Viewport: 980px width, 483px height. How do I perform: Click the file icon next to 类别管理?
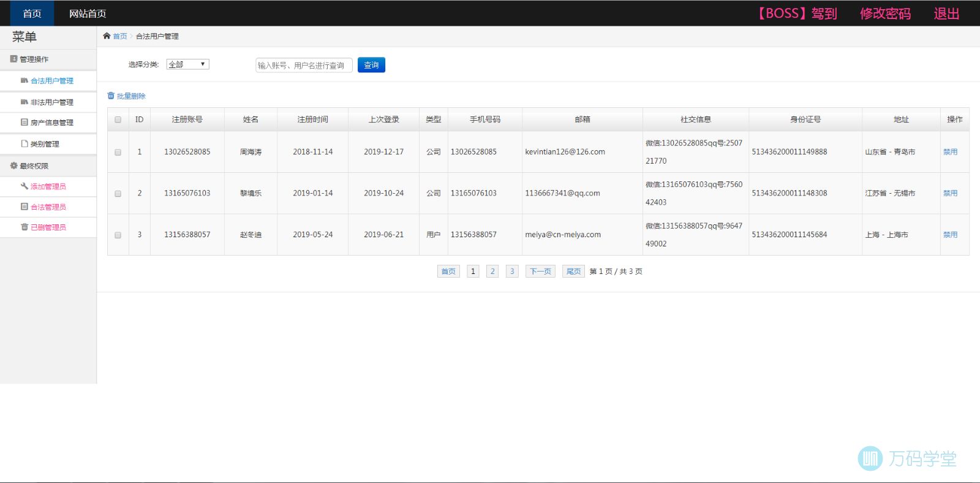[24, 143]
